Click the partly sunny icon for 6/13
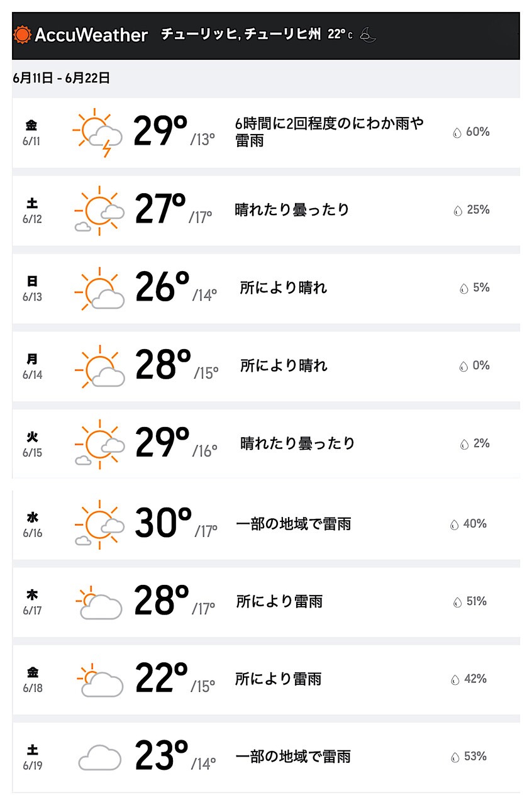Viewport: 532px width, 805px height. (x=99, y=289)
